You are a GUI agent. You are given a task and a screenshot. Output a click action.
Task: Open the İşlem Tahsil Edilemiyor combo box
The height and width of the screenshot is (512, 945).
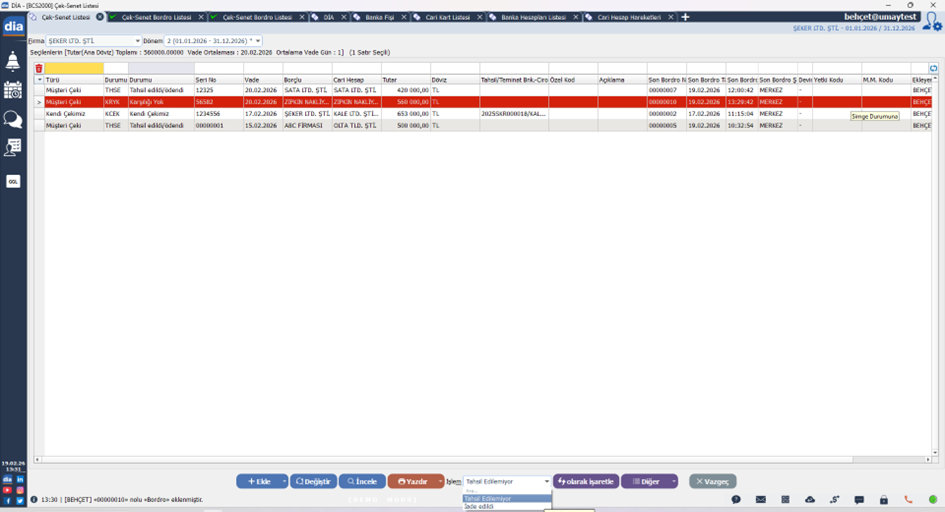coord(507,481)
